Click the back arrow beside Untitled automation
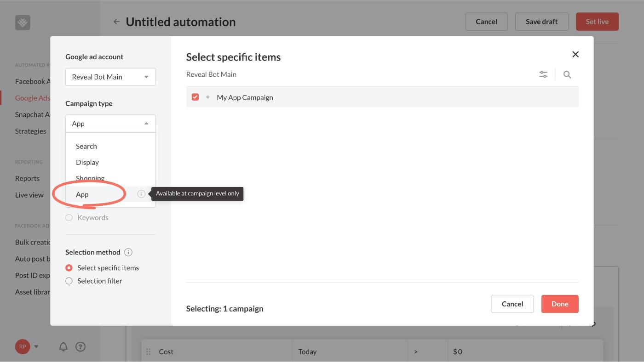Viewport: 644px width, 362px height. point(116,22)
